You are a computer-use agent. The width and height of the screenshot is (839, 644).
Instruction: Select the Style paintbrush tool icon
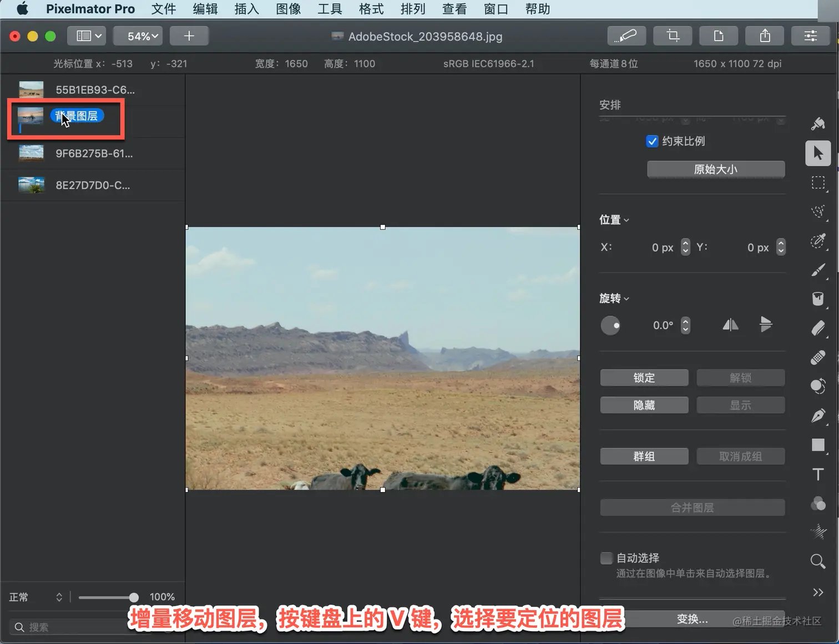tap(818, 124)
